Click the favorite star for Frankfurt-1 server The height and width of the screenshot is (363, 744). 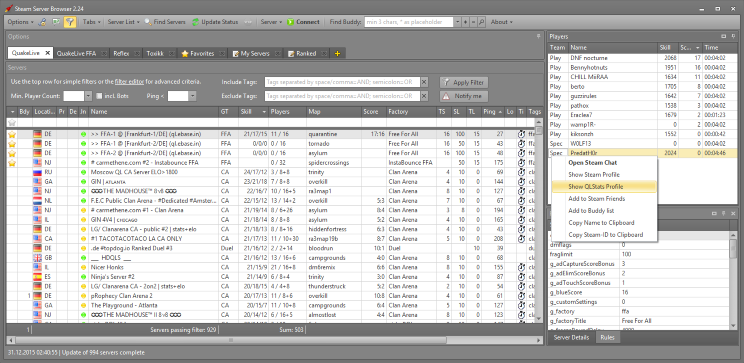(x=12, y=134)
